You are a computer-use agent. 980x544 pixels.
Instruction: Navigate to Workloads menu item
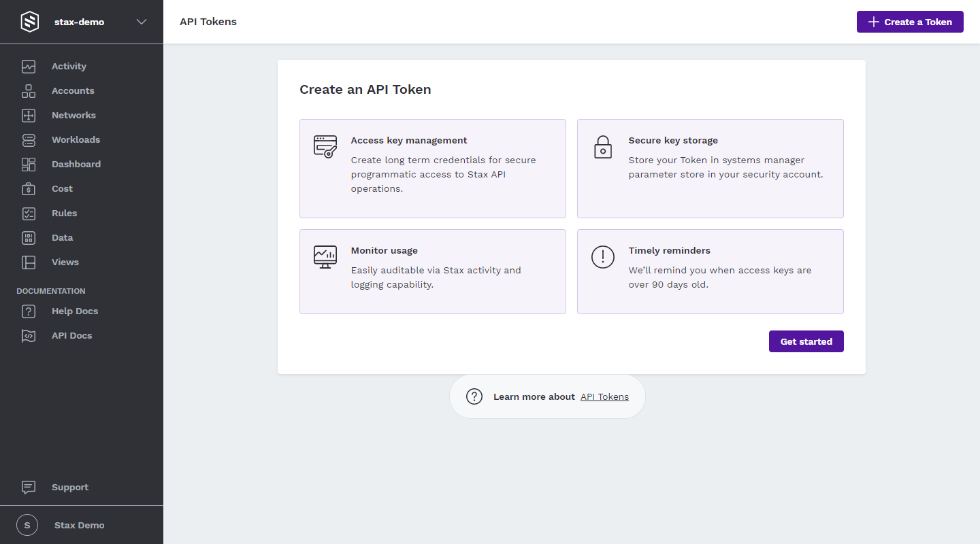click(x=76, y=140)
